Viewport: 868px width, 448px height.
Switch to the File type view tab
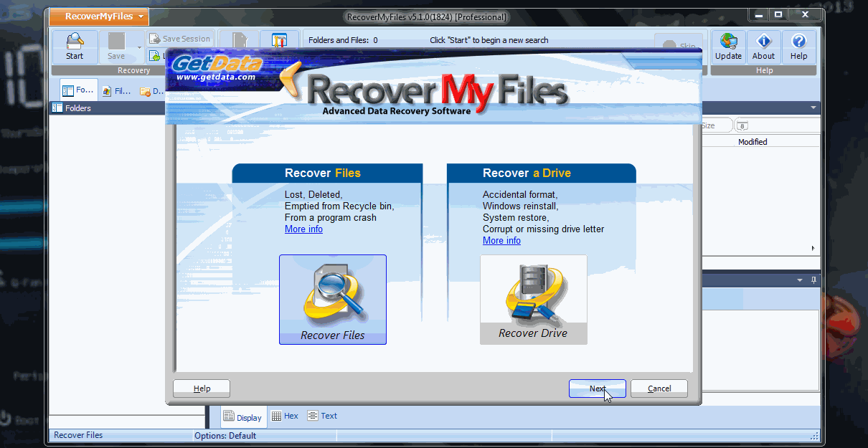(116, 91)
